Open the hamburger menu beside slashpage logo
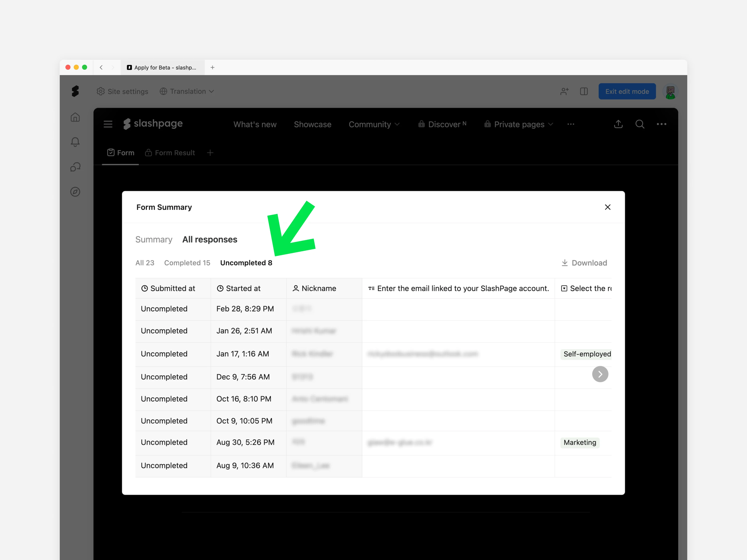 point(108,124)
